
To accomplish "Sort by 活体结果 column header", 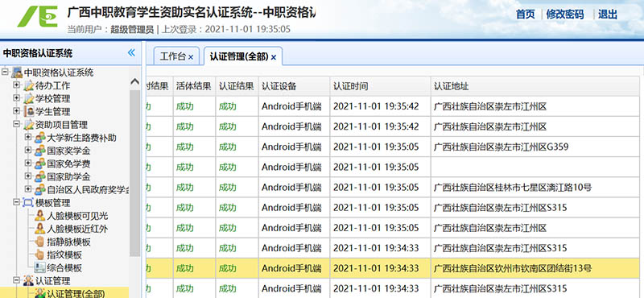I will tap(194, 86).
